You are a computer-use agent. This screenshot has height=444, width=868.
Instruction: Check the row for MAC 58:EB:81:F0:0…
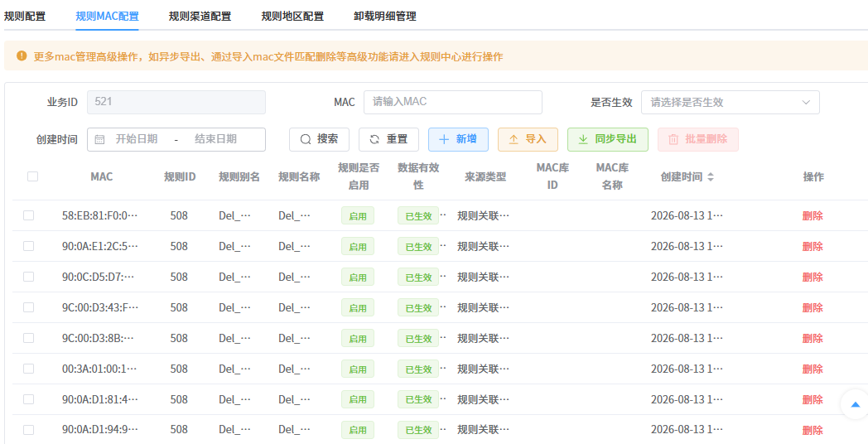pyautogui.click(x=28, y=215)
